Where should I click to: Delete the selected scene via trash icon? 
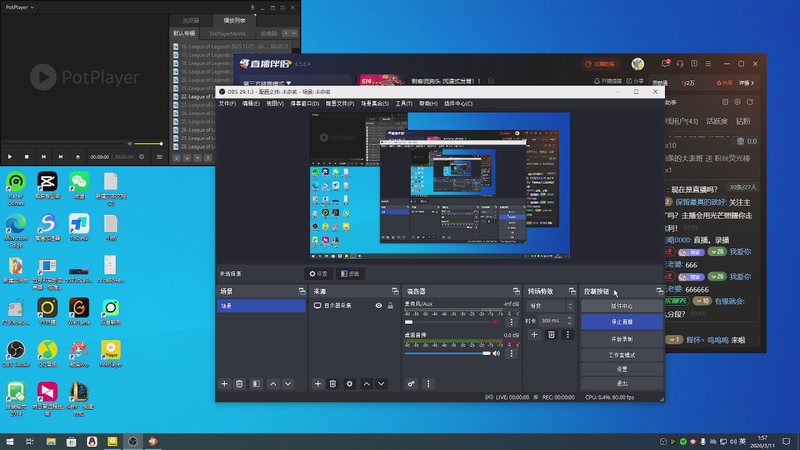click(x=239, y=384)
